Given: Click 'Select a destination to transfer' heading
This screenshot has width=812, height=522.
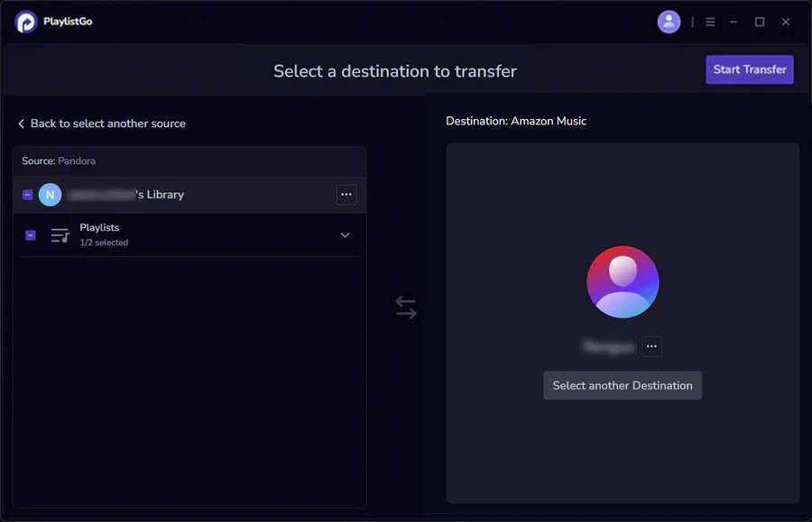Looking at the screenshot, I should pyautogui.click(x=395, y=71).
